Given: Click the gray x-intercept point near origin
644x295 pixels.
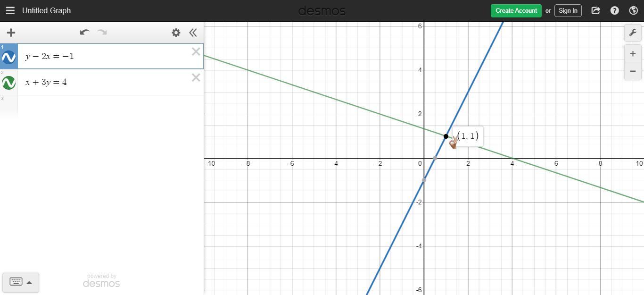Looking at the screenshot, I should pyautogui.click(x=435, y=158).
